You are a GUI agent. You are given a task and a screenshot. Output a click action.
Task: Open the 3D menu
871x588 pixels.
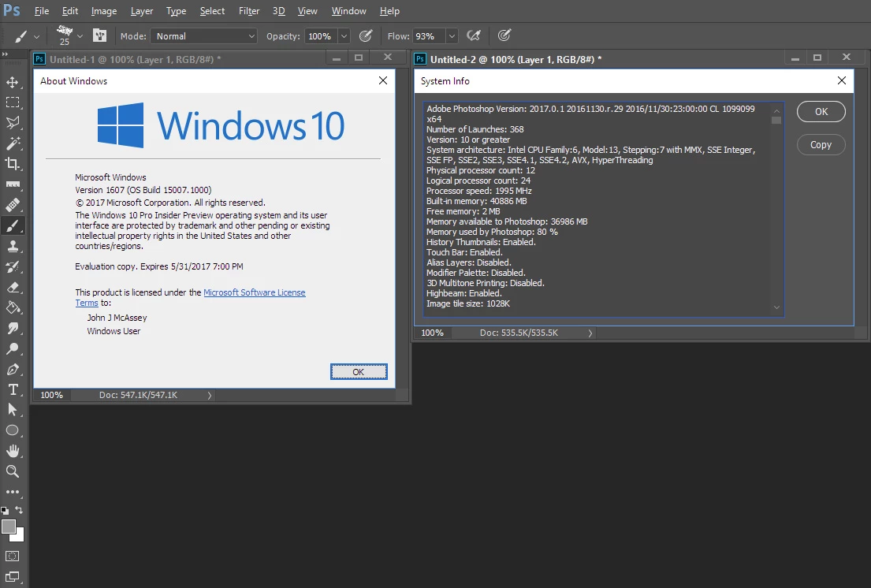coord(279,11)
